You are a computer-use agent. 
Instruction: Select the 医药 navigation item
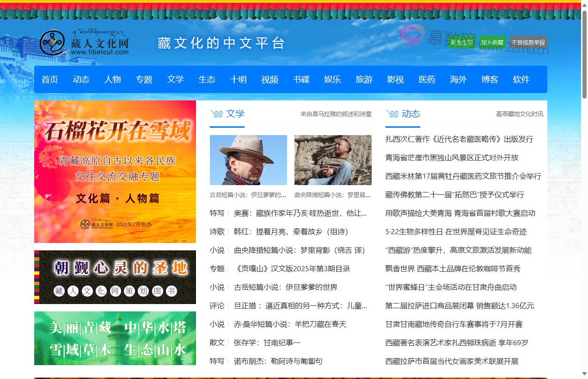pyautogui.click(x=427, y=79)
